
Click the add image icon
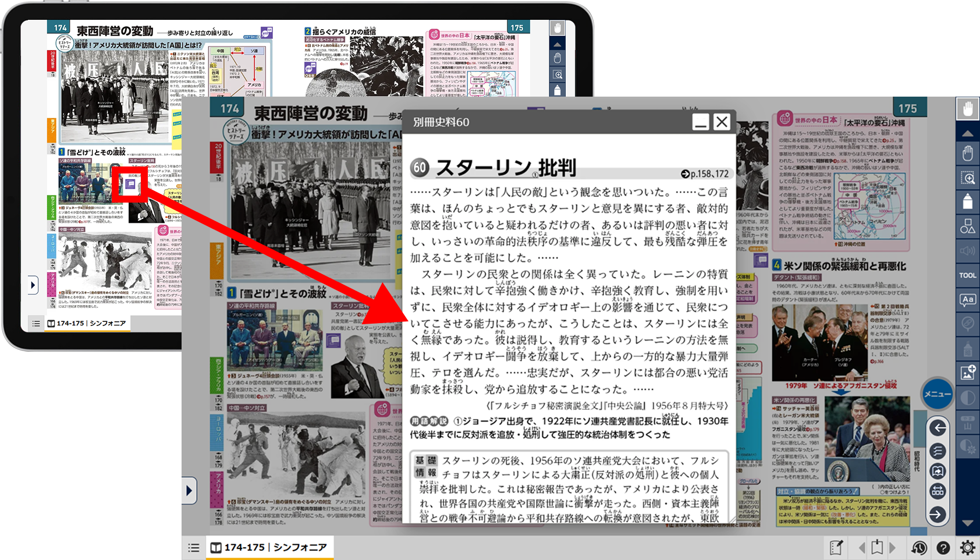[967, 373]
